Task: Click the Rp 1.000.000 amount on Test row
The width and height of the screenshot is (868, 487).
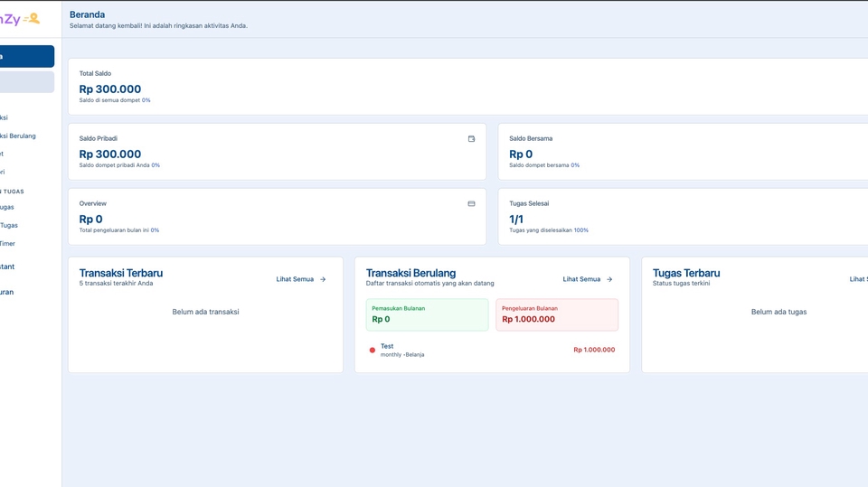Action: coord(594,350)
